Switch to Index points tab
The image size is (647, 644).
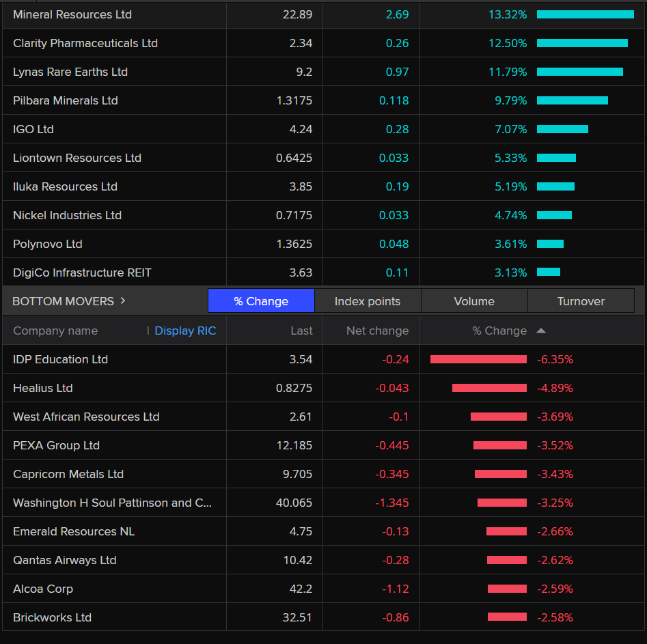point(368,301)
